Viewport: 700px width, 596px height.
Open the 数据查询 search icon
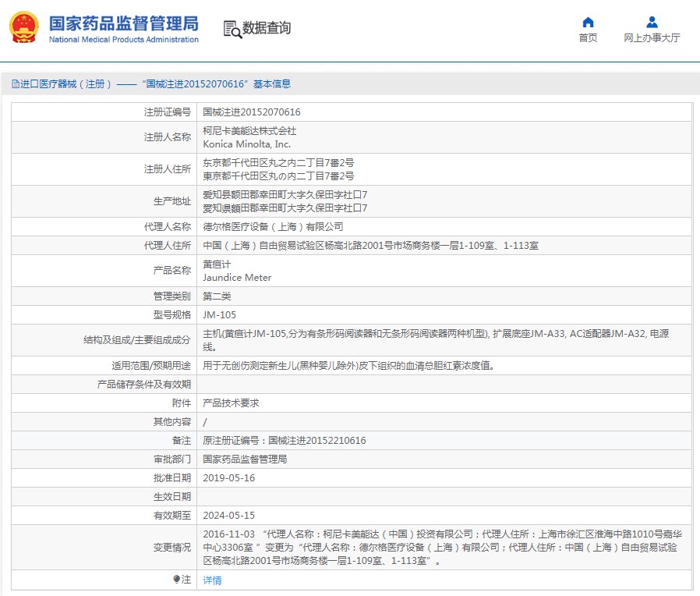click(232, 30)
